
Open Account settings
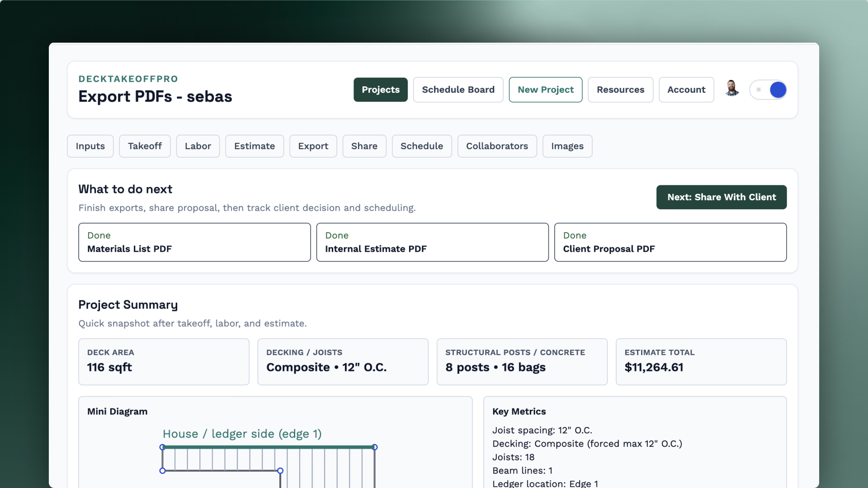click(686, 89)
